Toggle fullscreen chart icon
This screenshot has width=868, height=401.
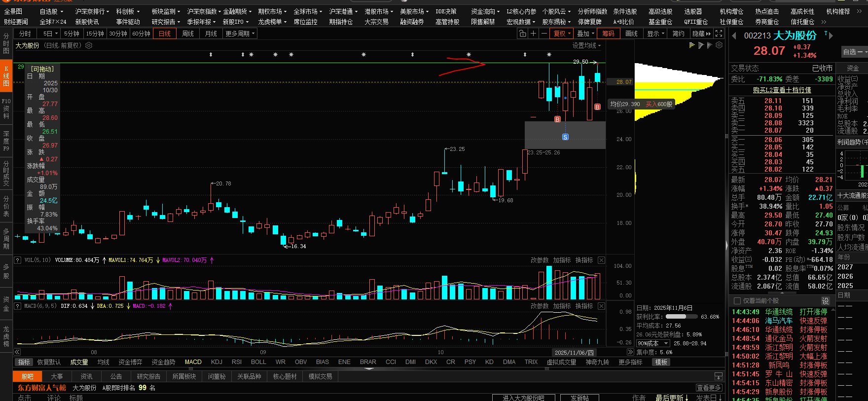point(719,34)
